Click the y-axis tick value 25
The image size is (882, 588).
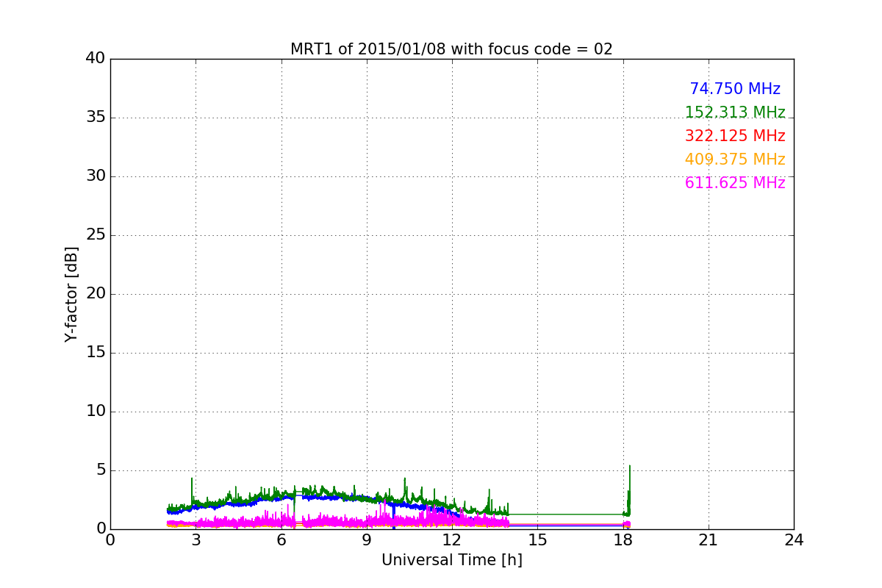click(95, 235)
